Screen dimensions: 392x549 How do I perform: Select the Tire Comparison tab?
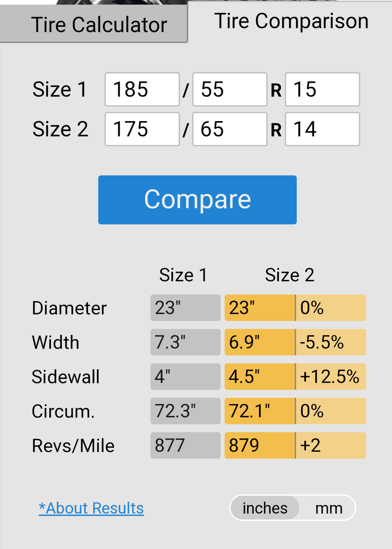pyautogui.click(x=290, y=21)
